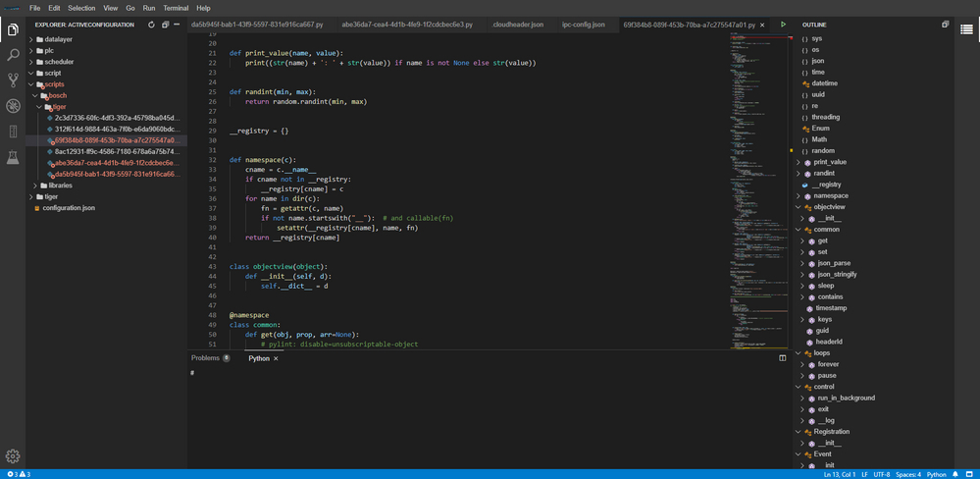Collapse the common class in Outline
Screen dimensions: 980x479
click(x=798, y=230)
